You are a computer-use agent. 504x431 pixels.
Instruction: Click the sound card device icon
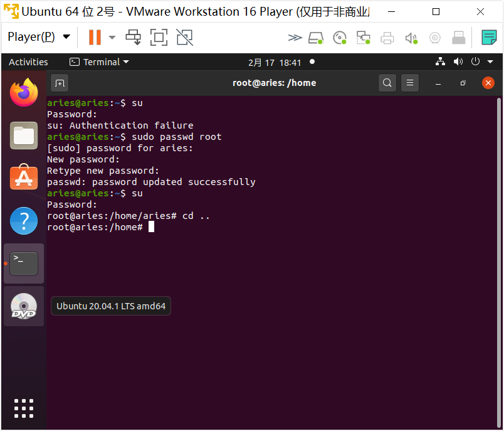[x=411, y=38]
